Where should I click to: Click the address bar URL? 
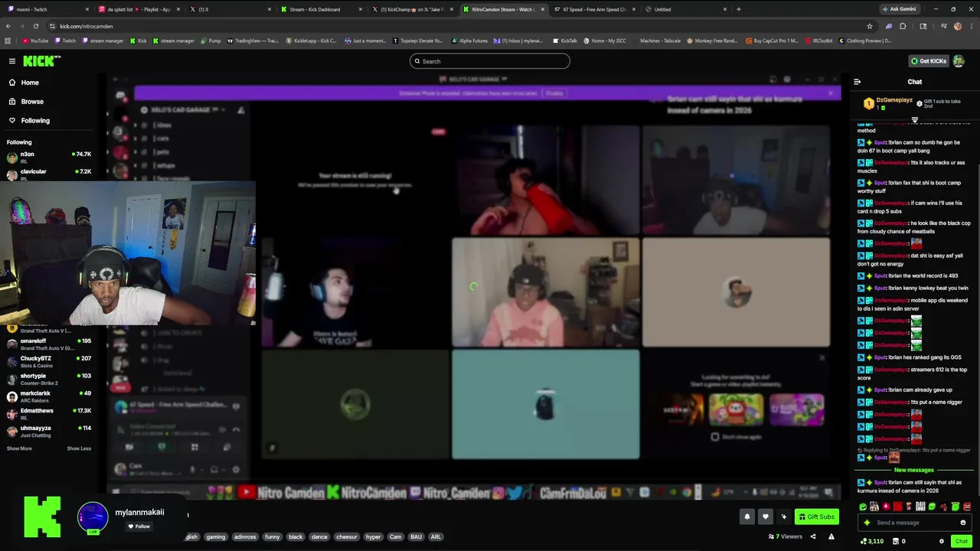(86, 26)
